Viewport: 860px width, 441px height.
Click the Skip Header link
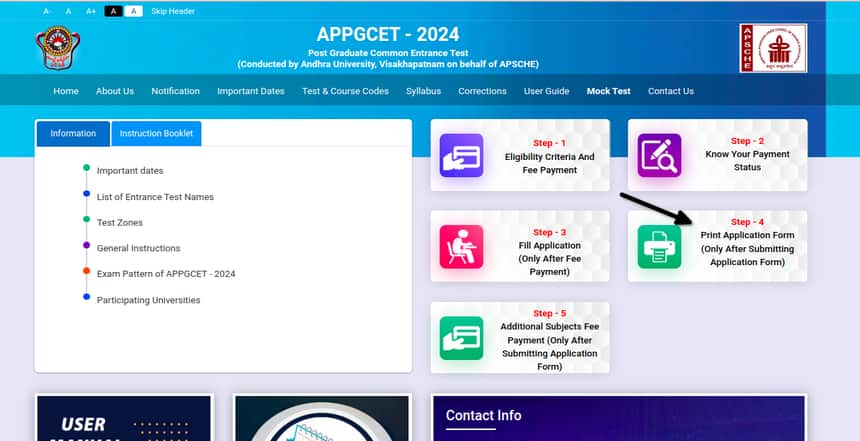(x=173, y=11)
